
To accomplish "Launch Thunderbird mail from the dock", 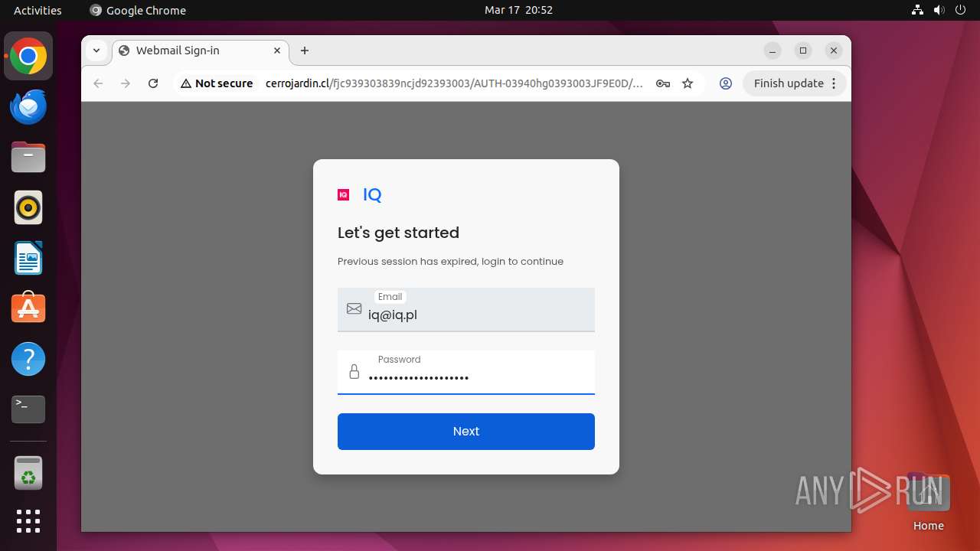I will [28, 106].
